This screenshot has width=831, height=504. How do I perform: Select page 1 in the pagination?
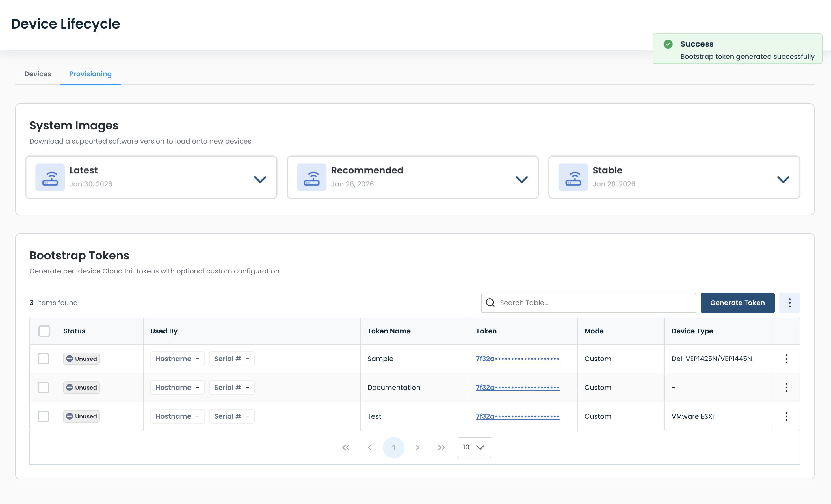click(393, 447)
